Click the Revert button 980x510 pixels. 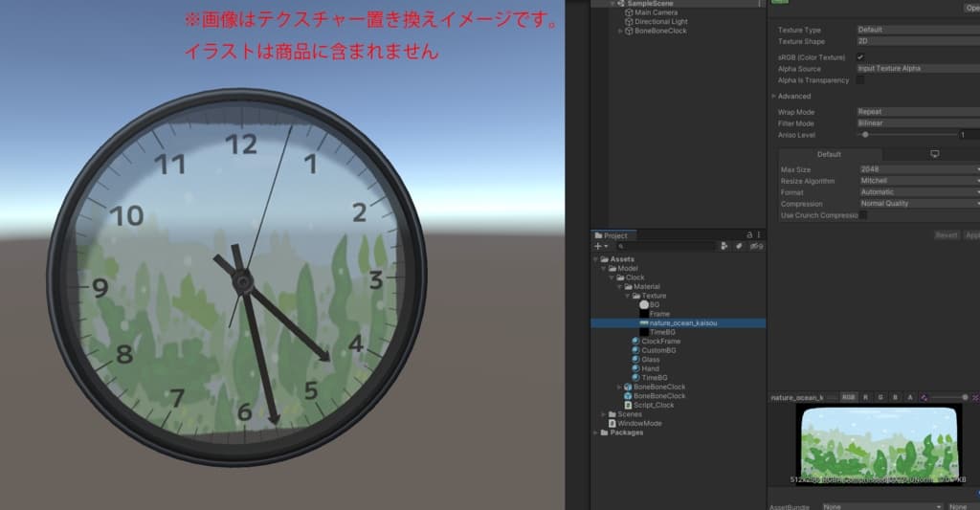pos(947,235)
